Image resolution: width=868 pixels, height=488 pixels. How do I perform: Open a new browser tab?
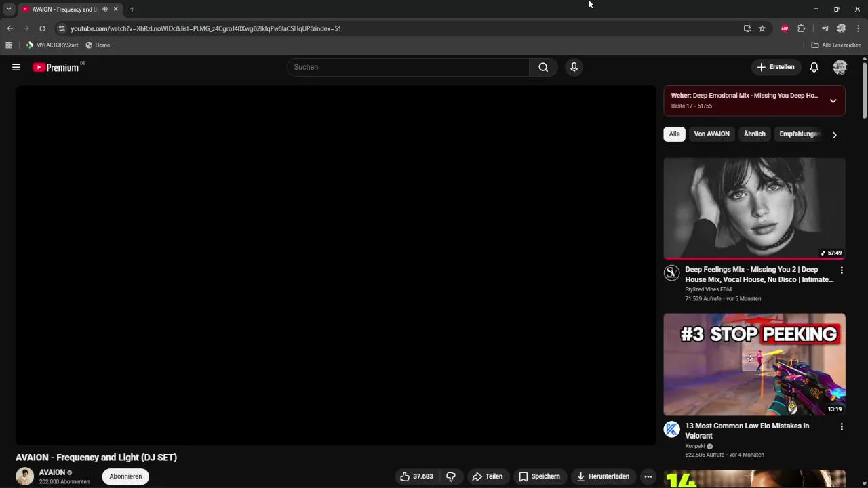click(132, 9)
